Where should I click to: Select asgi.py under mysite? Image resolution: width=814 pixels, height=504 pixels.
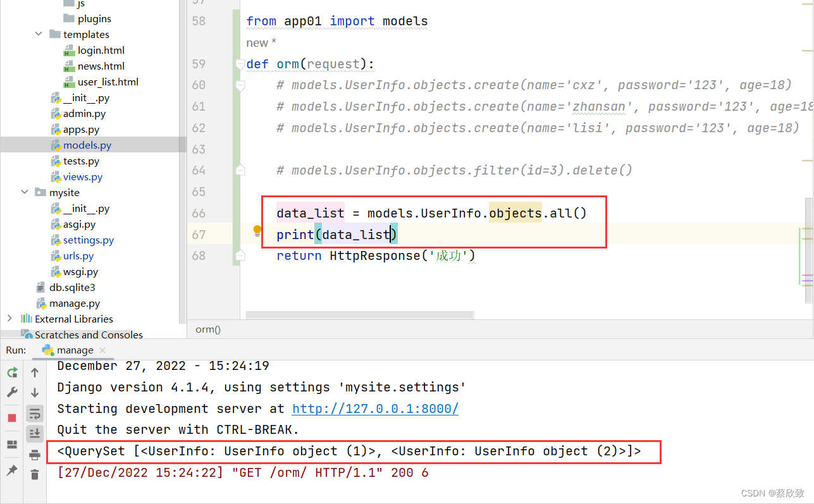(x=79, y=224)
